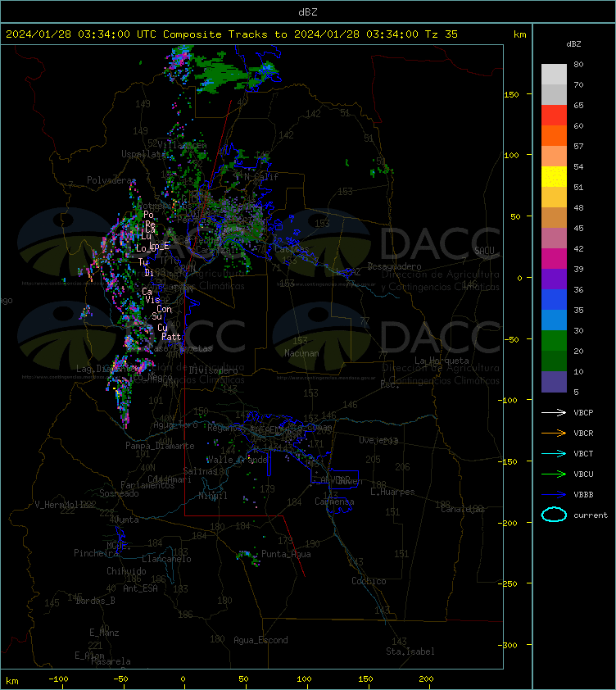616x690 pixels.
Task: Click the 'Uspallata' map label
Action: (x=143, y=154)
